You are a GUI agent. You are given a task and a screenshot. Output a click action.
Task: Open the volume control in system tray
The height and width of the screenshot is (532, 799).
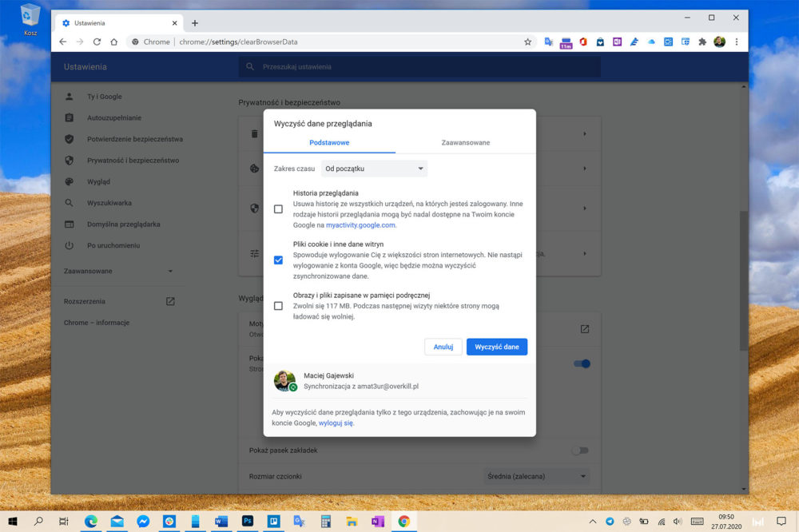pos(678,522)
